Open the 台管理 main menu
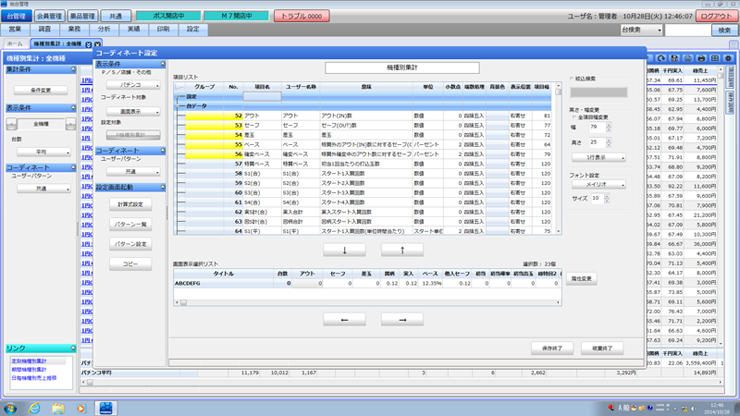Viewport: 740px width, 416px height. click(x=17, y=16)
